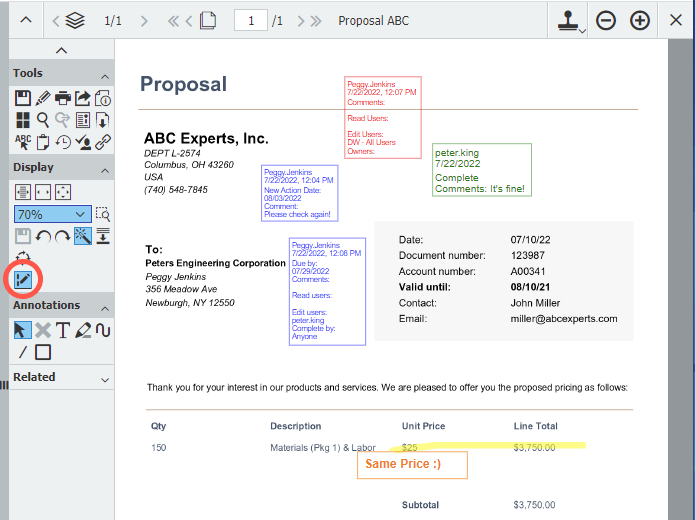Toggle the arrow pointer selection tool
Screen dimensions: 695x520
tap(23, 330)
